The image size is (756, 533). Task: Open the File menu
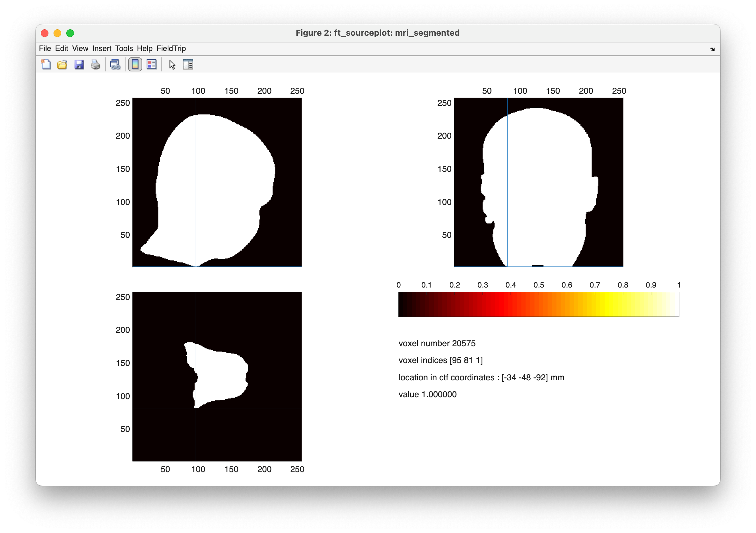(45, 48)
